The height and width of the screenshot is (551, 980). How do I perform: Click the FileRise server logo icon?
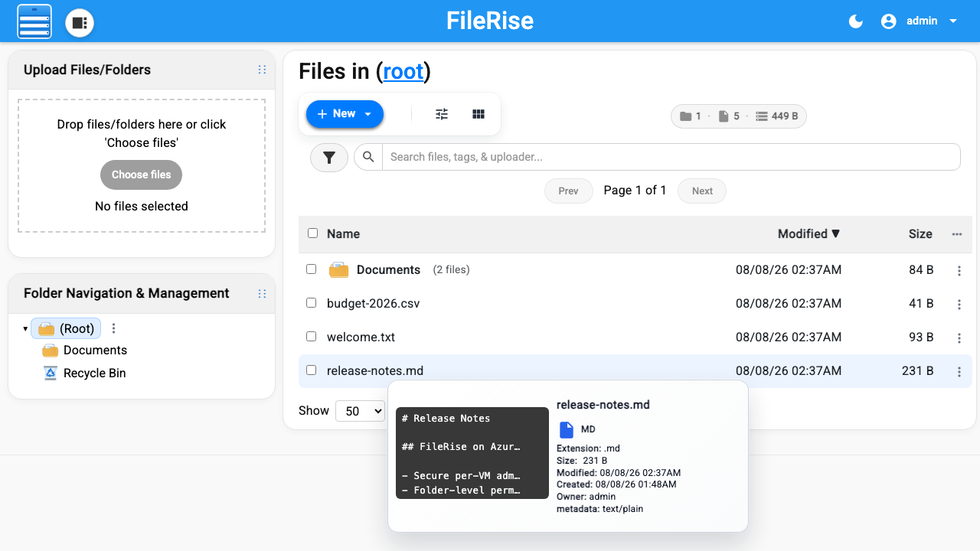pos(34,21)
